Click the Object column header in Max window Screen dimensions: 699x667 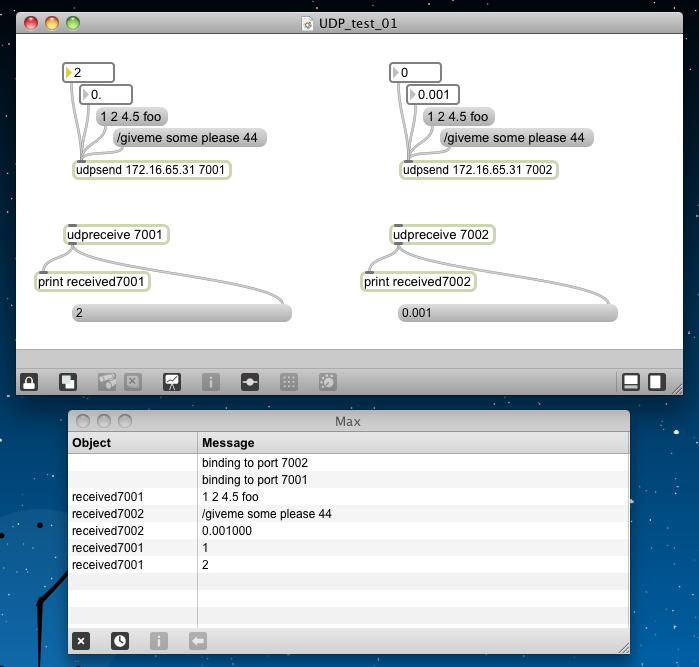point(132,443)
